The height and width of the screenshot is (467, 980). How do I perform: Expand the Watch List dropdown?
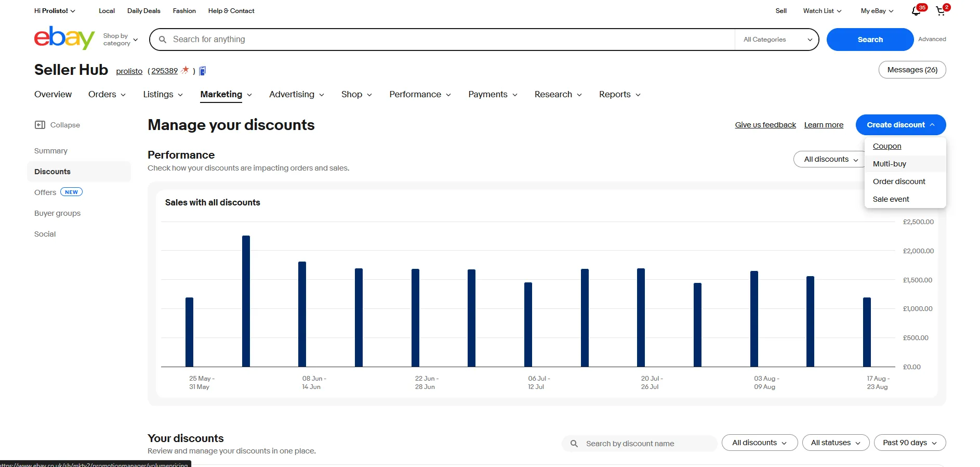click(822, 11)
